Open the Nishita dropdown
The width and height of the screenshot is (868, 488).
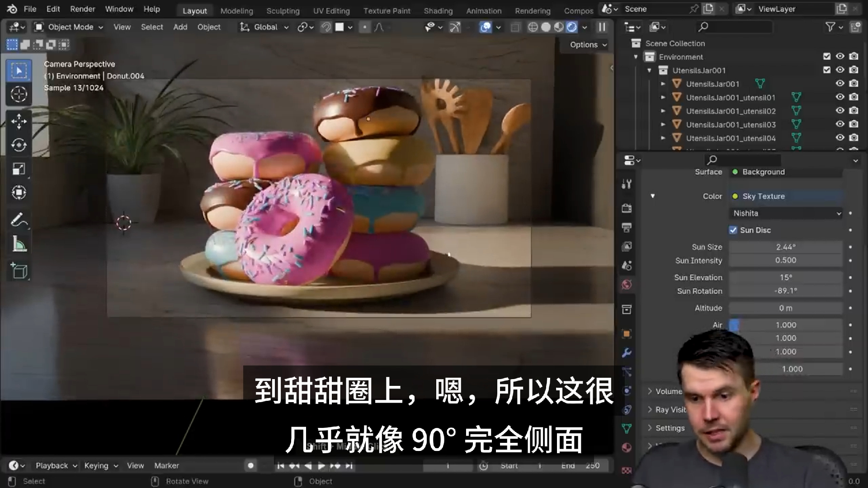pos(786,213)
